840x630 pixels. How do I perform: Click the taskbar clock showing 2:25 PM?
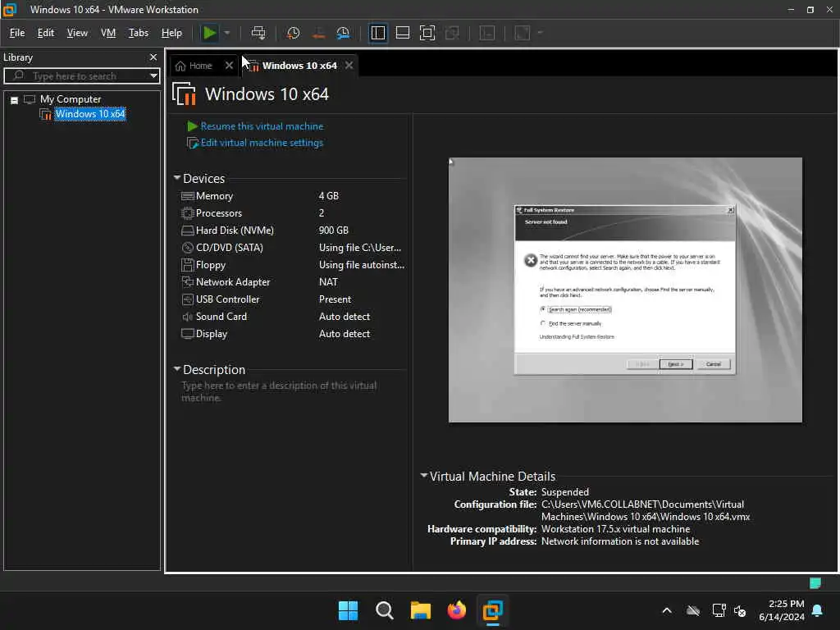coord(782,610)
